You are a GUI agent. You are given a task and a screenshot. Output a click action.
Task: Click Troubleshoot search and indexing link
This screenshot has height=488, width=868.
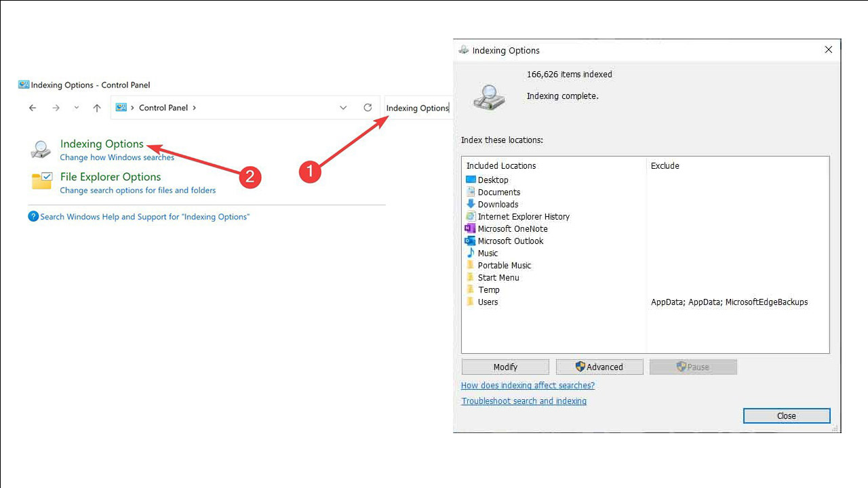click(x=524, y=401)
